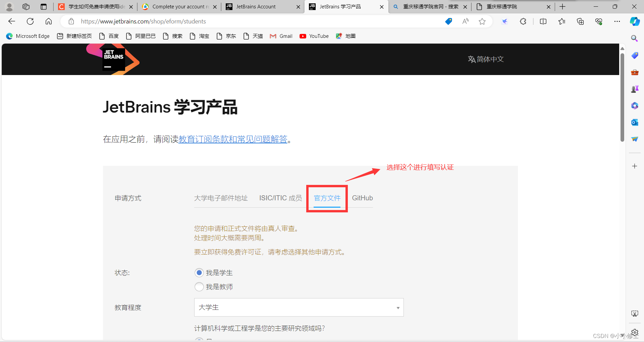Open the Collections icon
Image resolution: width=644 pixels, height=342 pixels.
580,21
